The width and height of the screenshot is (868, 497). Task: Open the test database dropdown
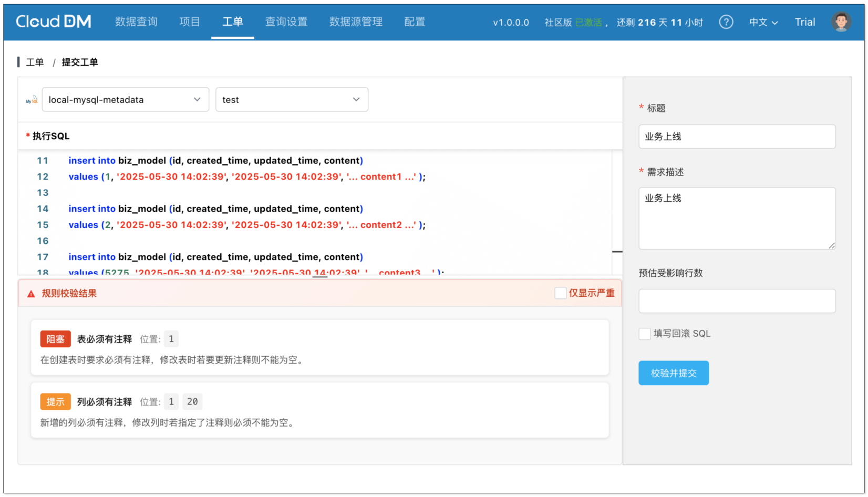click(x=292, y=100)
